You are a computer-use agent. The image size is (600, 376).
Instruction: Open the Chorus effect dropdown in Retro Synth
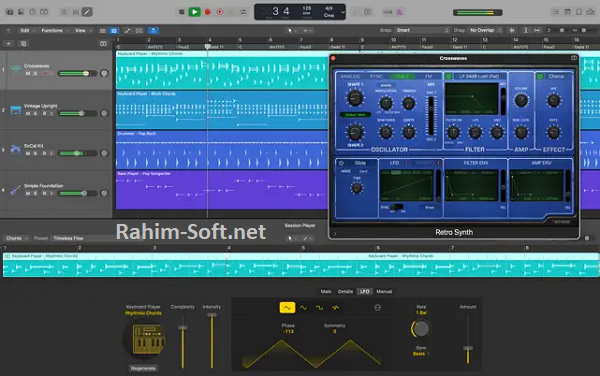[x=556, y=77]
